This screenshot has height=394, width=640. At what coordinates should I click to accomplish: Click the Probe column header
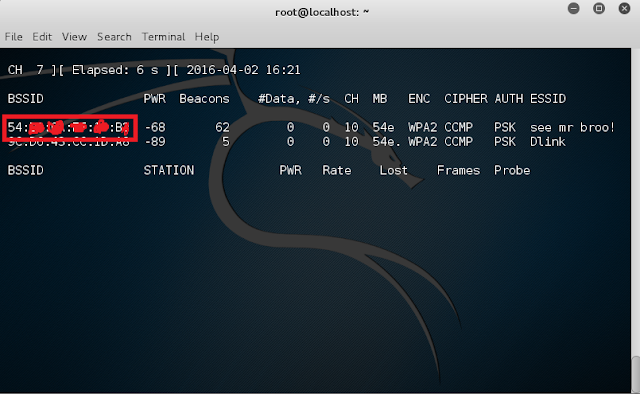pos(512,170)
